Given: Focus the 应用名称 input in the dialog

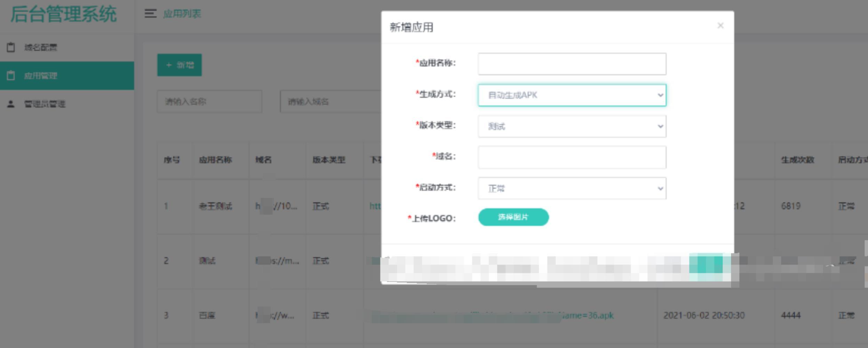Looking at the screenshot, I should [572, 64].
